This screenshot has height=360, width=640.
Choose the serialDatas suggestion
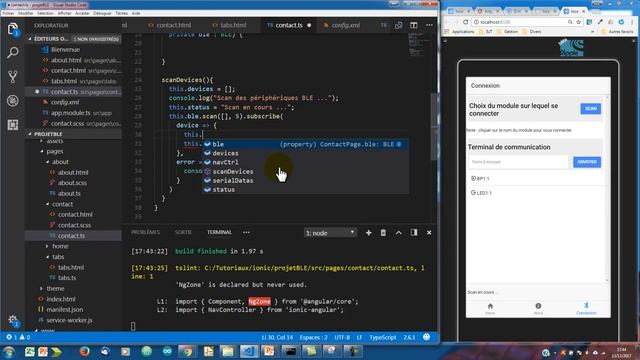pyautogui.click(x=305, y=180)
